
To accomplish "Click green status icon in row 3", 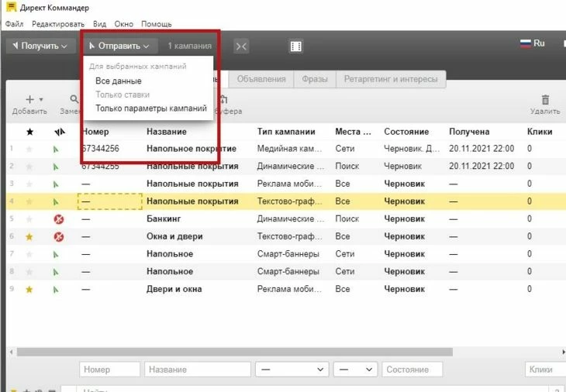I will [x=56, y=184].
